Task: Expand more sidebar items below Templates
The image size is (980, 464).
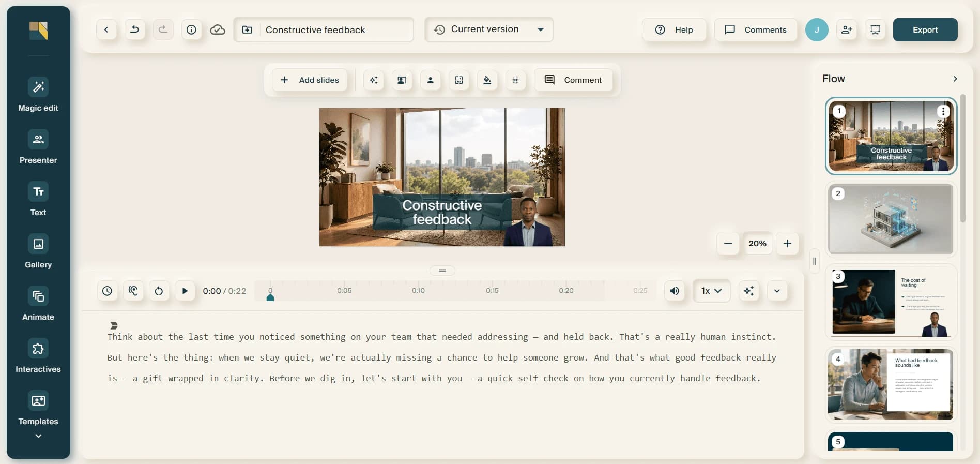Action: click(38, 436)
